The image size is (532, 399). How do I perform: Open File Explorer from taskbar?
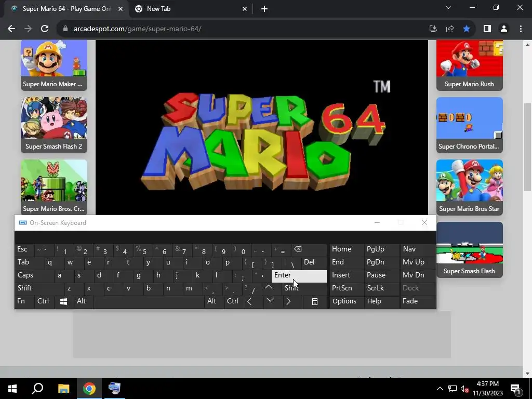coord(63,389)
